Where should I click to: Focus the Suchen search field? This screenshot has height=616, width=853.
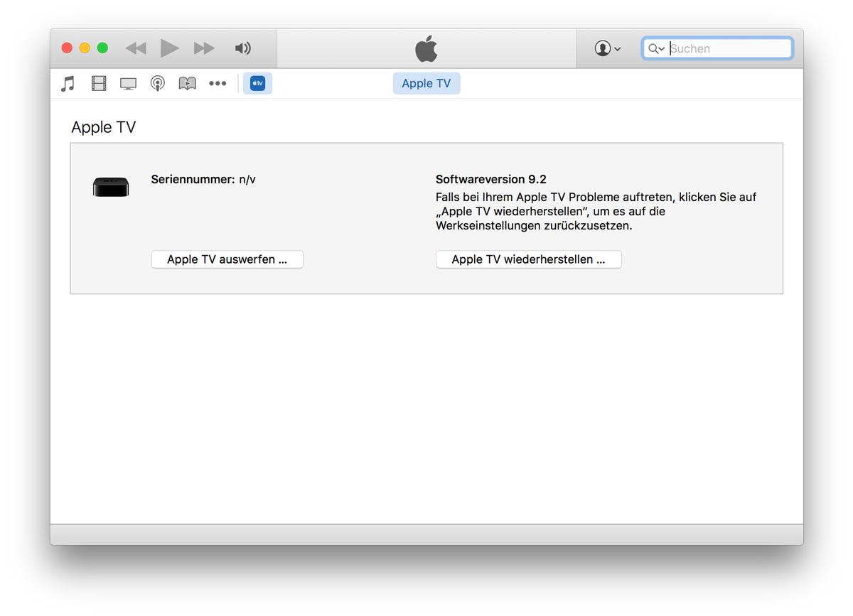(x=717, y=48)
